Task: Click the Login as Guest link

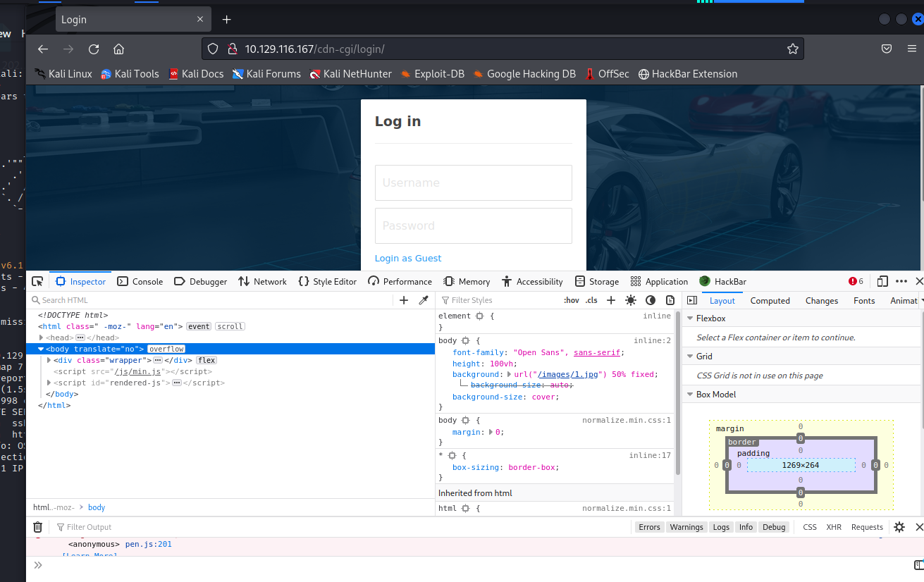Action: (x=408, y=258)
